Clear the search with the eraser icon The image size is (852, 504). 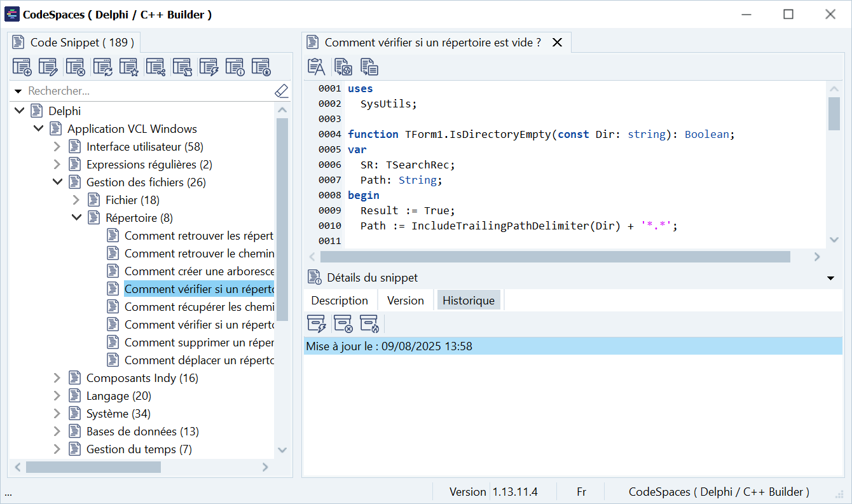[282, 92]
